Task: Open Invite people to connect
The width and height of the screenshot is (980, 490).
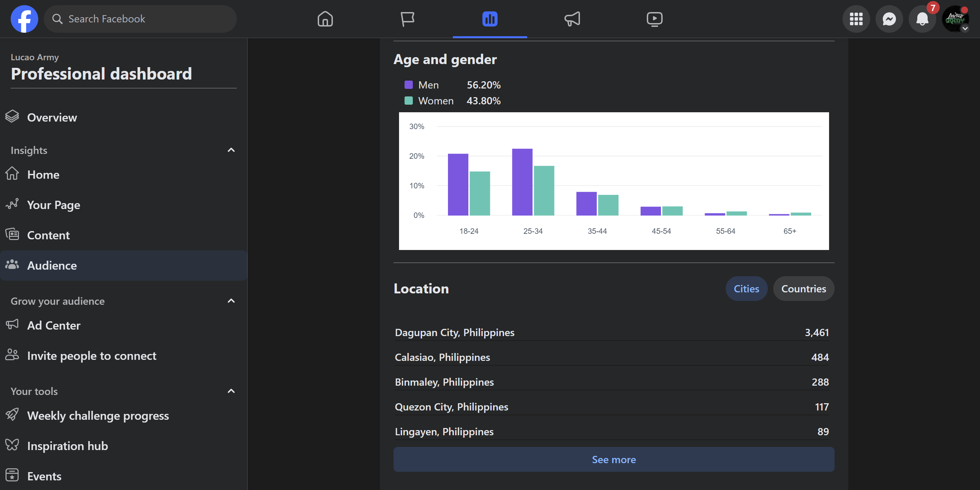Action: click(x=91, y=356)
